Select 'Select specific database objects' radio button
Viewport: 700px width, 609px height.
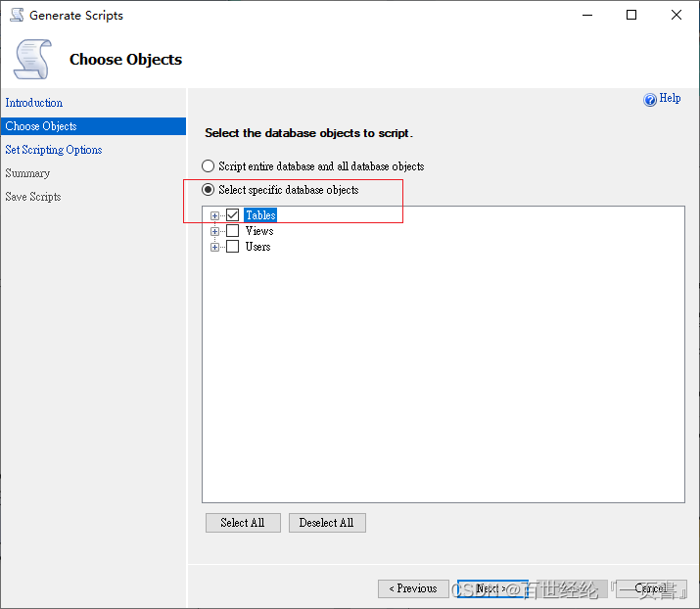pos(208,190)
